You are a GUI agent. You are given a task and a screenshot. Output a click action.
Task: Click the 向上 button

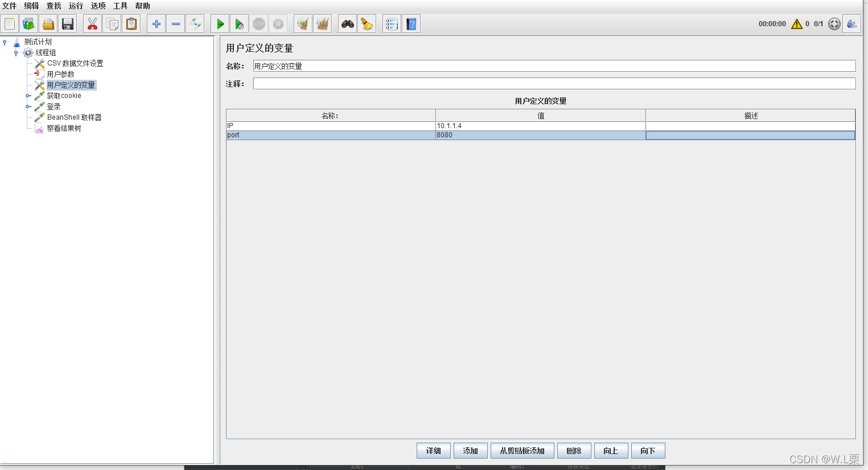click(x=611, y=451)
